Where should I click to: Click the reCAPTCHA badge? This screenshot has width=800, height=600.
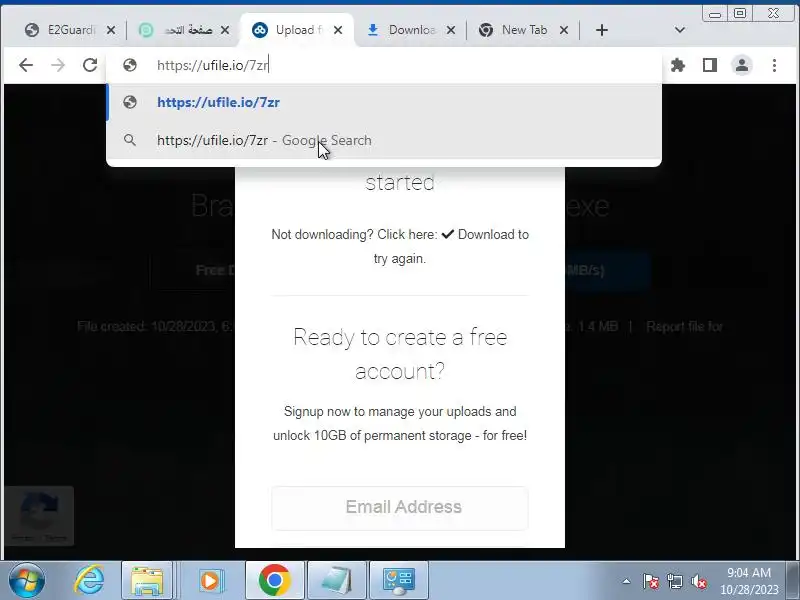coord(39,516)
